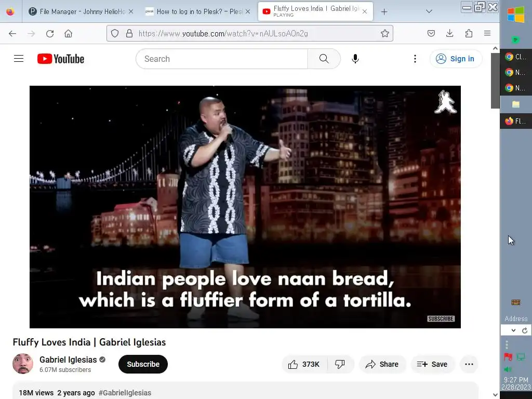Viewport: 532px width, 399px height.
Task: Save page to Pocket
Action: click(431, 33)
